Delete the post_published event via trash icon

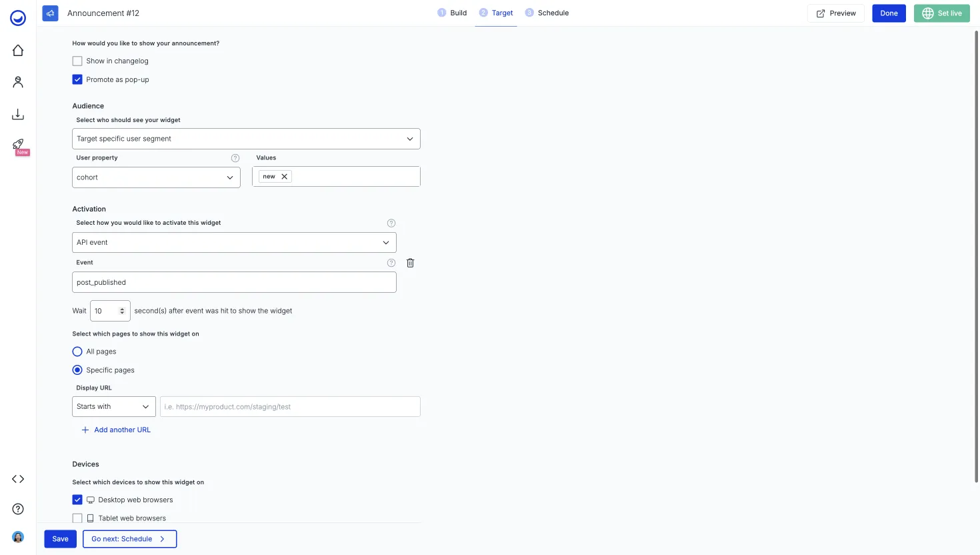click(410, 262)
